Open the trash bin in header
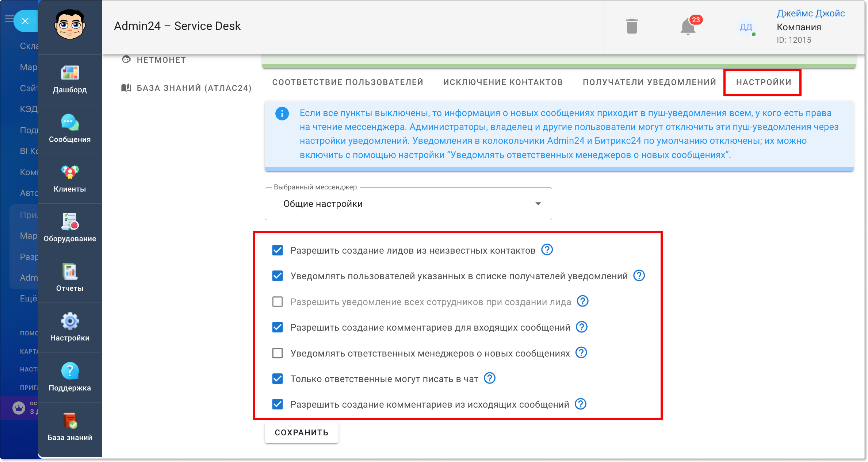This screenshot has height=462, width=868. (632, 27)
